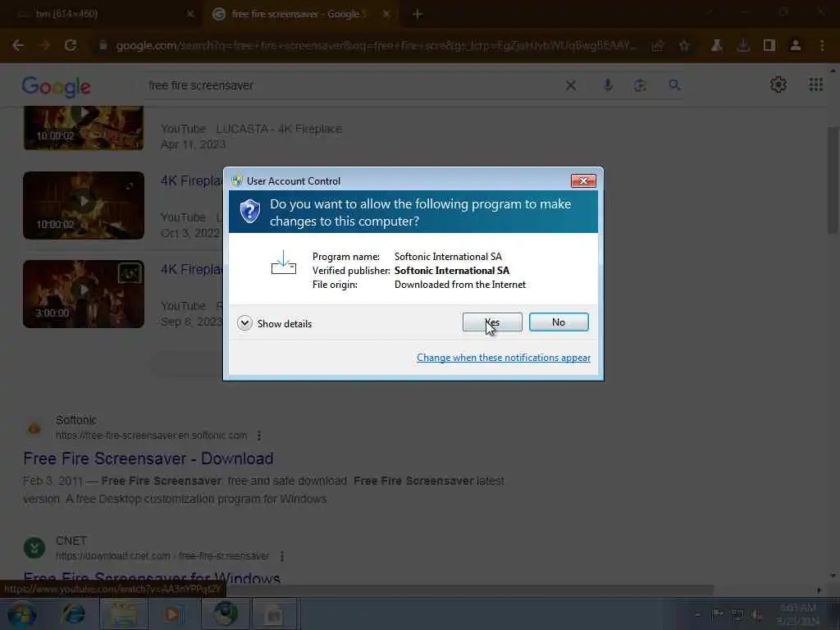Open CNET result options three-dot menu
840x630 pixels.
tap(282, 556)
